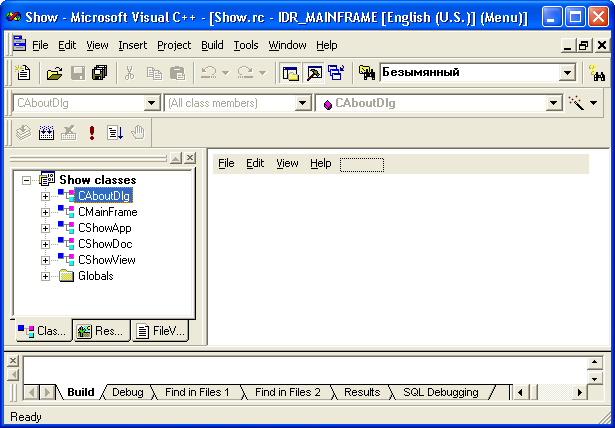Click the empty new menu item placeholder box
615x428 pixels.
362,165
